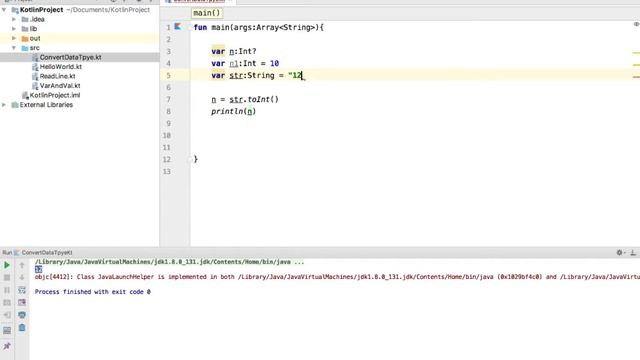The width and height of the screenshot is (640, 360).
Task: Select VarAndVal.kt in the project tree
Action: [60, 86]
